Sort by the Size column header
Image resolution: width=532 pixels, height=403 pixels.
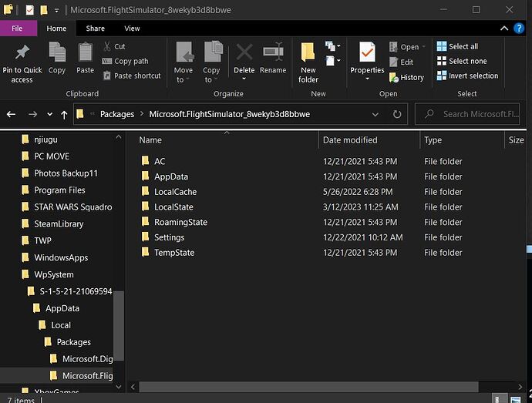pyautogui.click(x=516, y=140)
